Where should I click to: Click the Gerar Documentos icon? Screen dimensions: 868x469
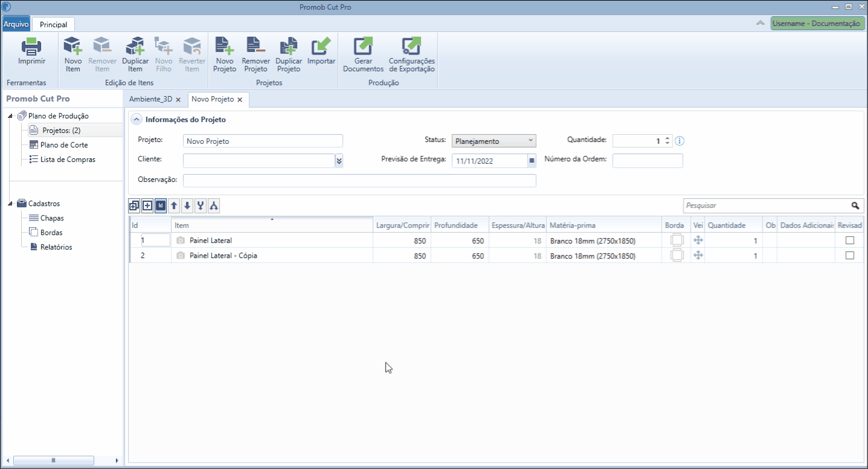pyautogui.click(x=363, y=47)
